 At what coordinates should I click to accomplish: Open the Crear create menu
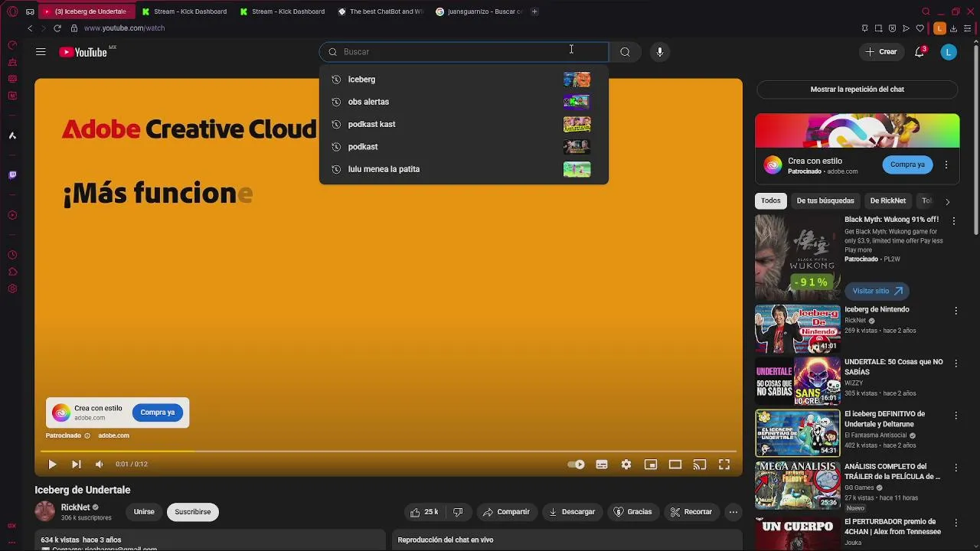pyautogui.click(x=880, y=52)
